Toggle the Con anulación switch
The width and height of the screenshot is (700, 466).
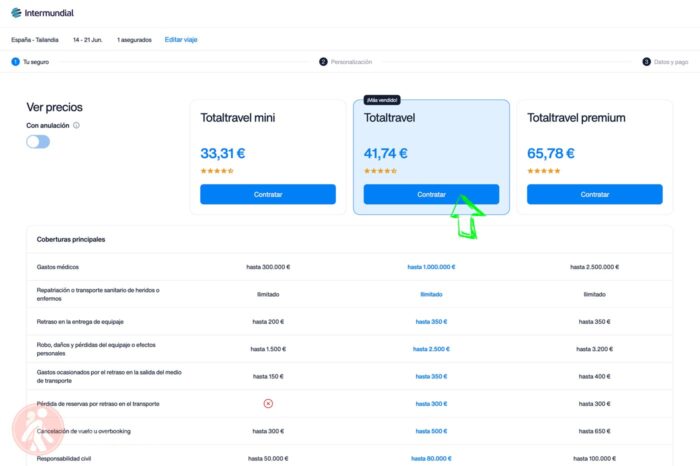(38, 142)
